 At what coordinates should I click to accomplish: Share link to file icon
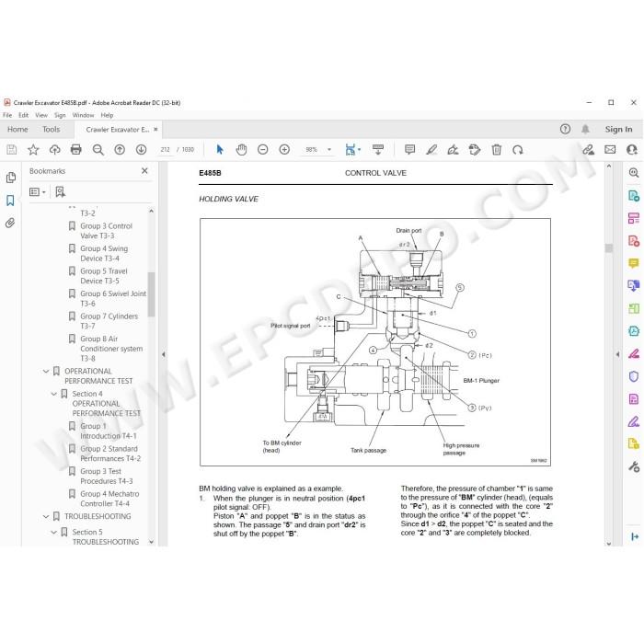point(588,150)
